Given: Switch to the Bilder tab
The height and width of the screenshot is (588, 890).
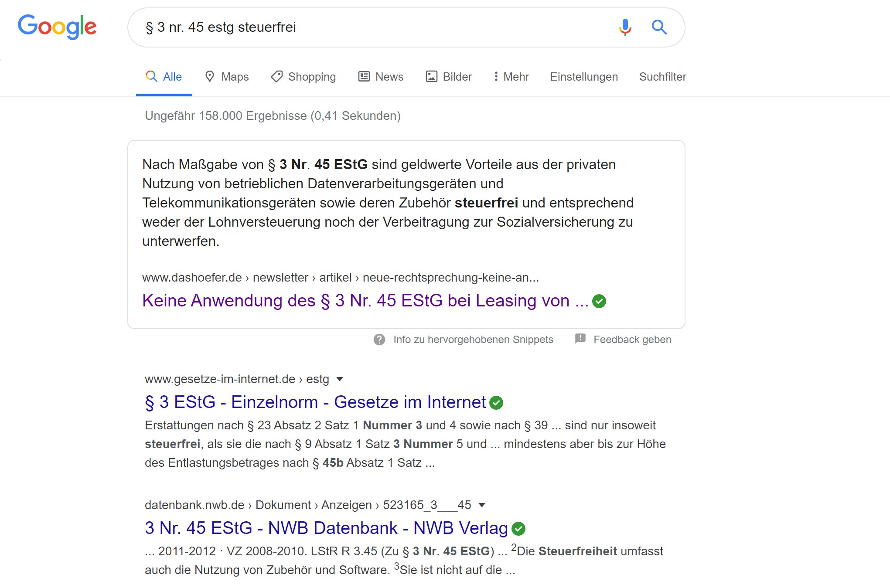Looking at the screenshot, I should (x=449, y=77).
